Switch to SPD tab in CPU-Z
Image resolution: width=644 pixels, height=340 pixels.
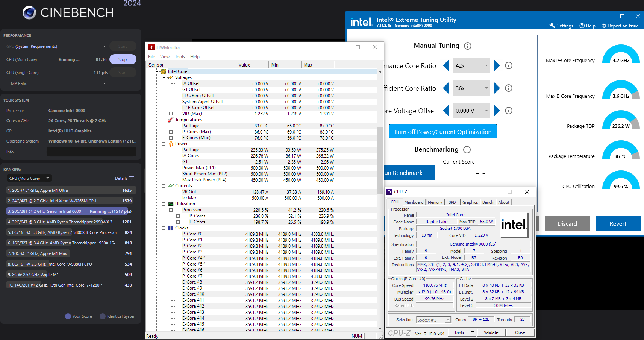452,202
